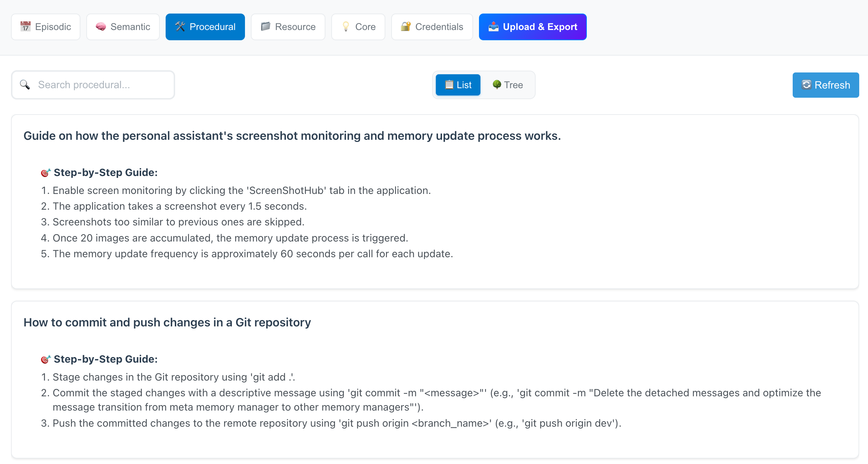Viewport: 868px width, 464px height.
Task: Click the brain icon on Semantic tab
Action: coord(101,26)
